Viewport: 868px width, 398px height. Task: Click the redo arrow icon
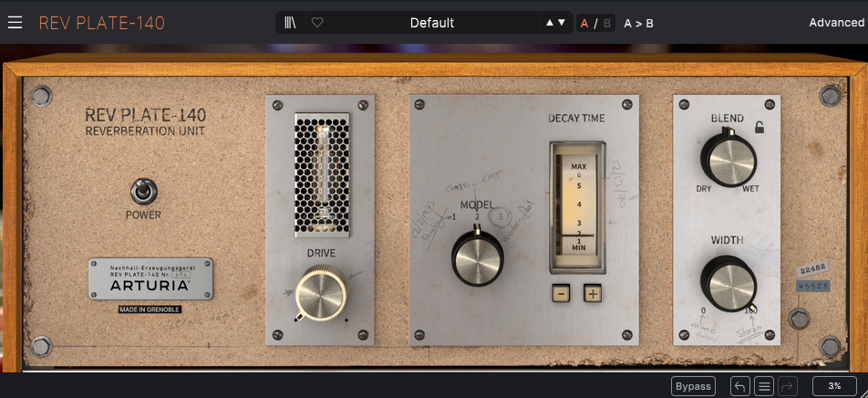pos(789,386)
